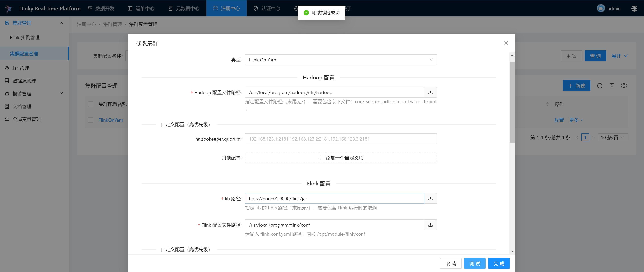Check the FlinkOnYarn row checkbox

click(91, 120)
